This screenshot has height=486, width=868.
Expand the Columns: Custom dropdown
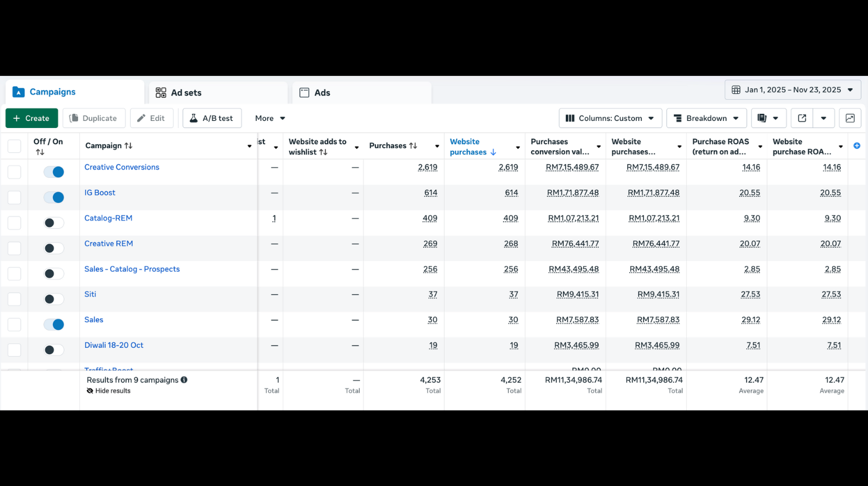610,118
